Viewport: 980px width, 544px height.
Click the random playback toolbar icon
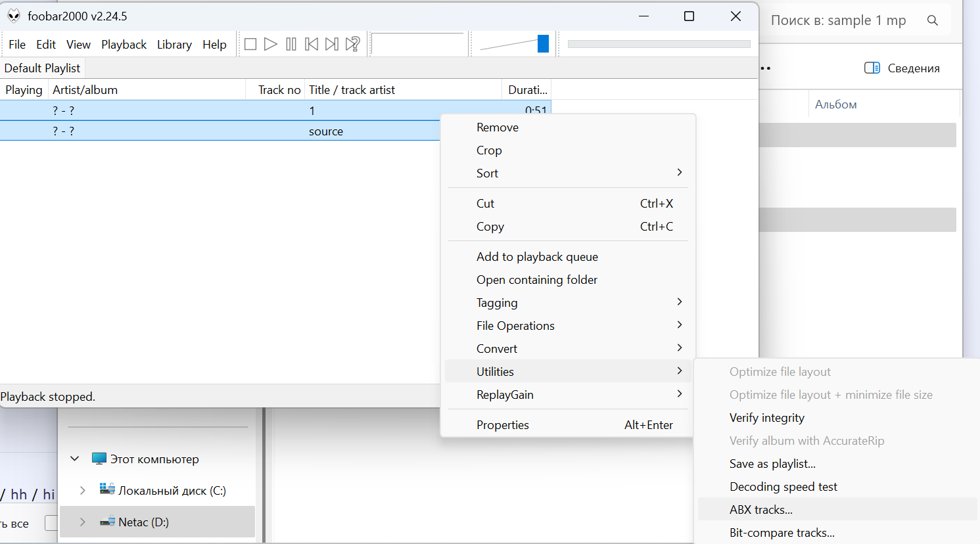pos(353,44)
